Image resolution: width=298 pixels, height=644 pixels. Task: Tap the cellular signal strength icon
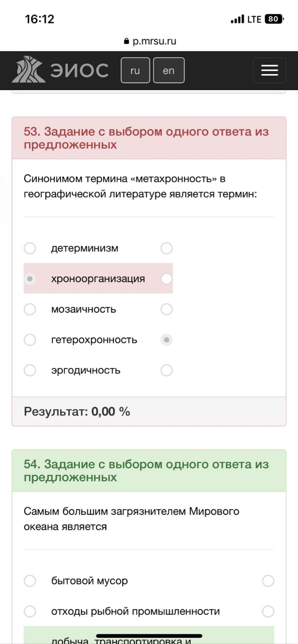[x=237, y=19]
